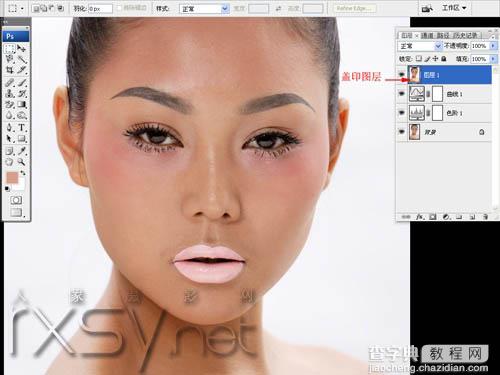Change screen mode in toolbox

(x=16, y=212)
